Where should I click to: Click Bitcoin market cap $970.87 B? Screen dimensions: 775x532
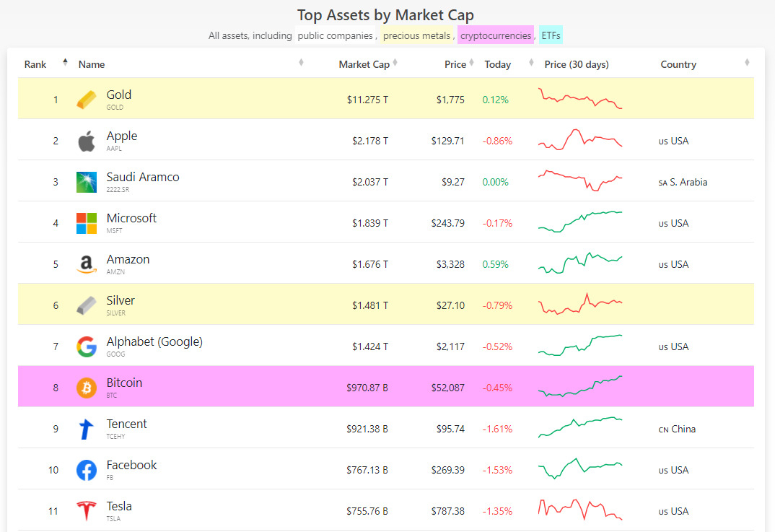coord(367,388)
